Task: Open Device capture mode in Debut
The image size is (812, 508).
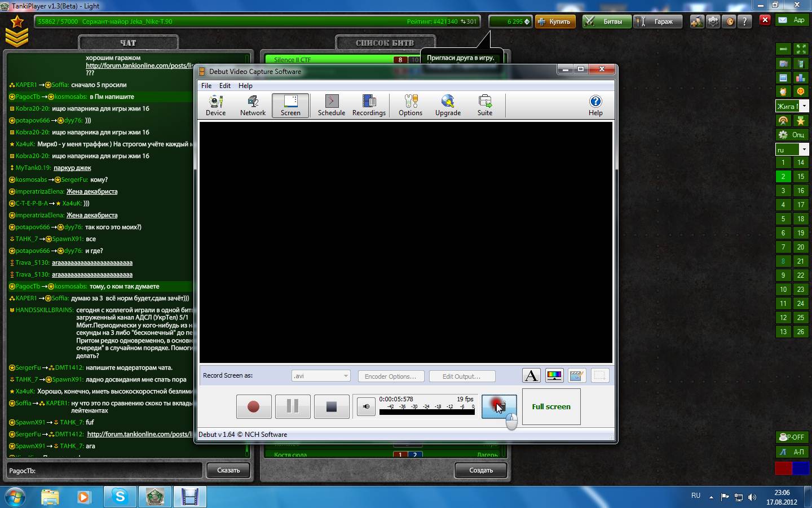Action: pos(215,106)
